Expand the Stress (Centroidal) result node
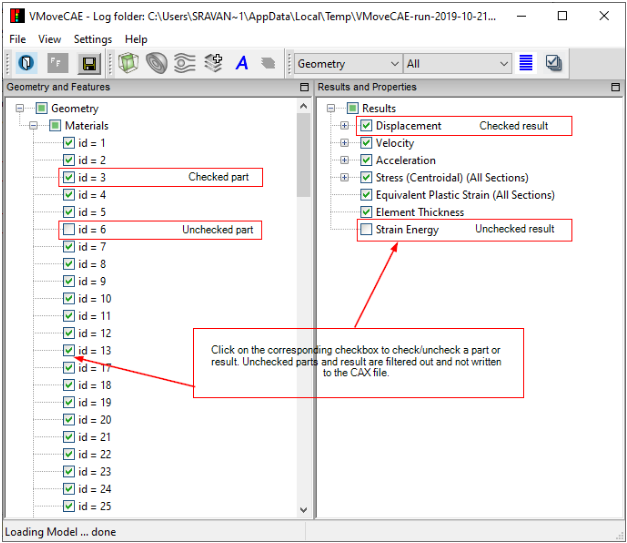627x543 pixels. (x=344, y=178)
